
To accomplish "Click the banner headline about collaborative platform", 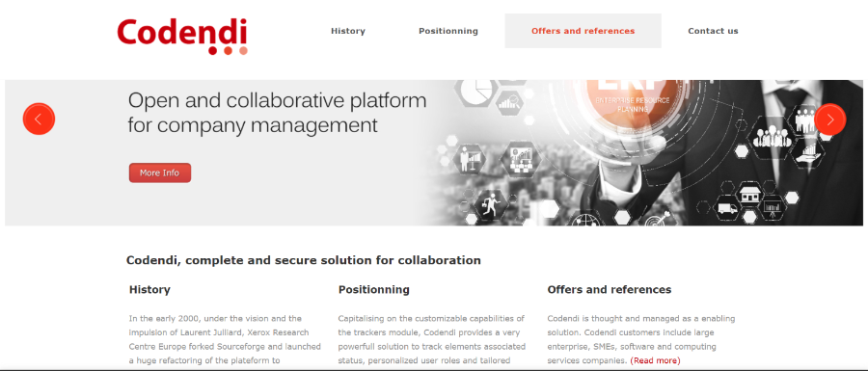I will 278,113.
